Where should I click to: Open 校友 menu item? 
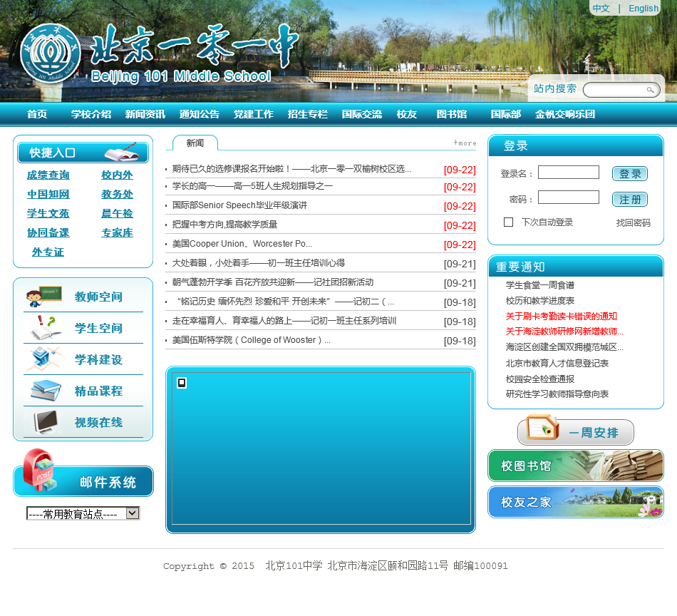coord(407,114)
